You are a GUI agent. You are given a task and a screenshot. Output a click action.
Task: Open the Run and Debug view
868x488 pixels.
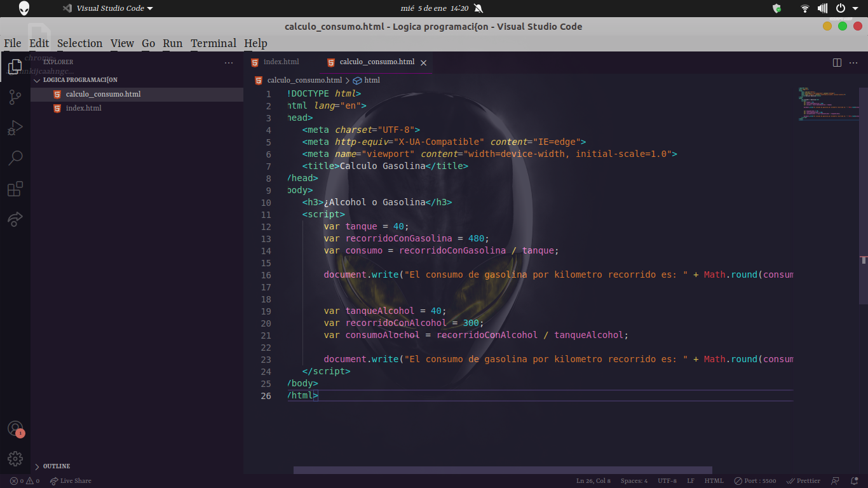click(15, 128)
